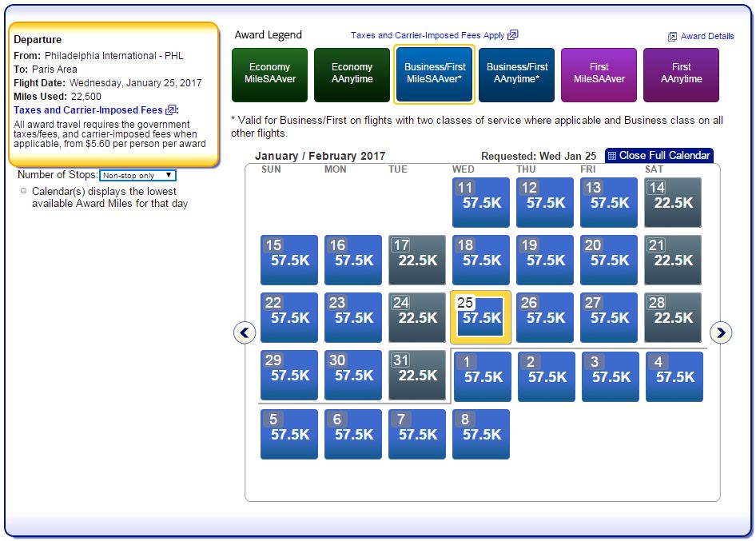Select February 8 at 57.5K miles
This screenshot has height=541, width=756.
click(481, 434)
